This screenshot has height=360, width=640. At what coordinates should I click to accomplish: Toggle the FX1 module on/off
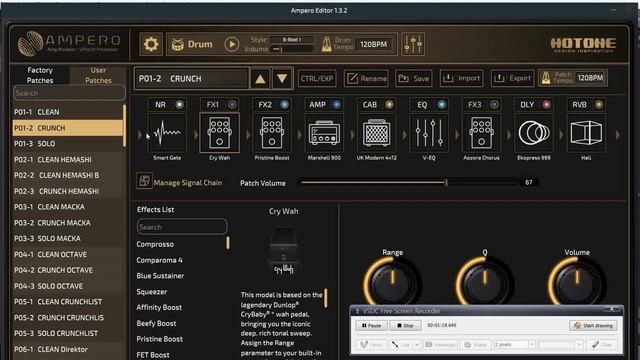(x=232, y=104)
